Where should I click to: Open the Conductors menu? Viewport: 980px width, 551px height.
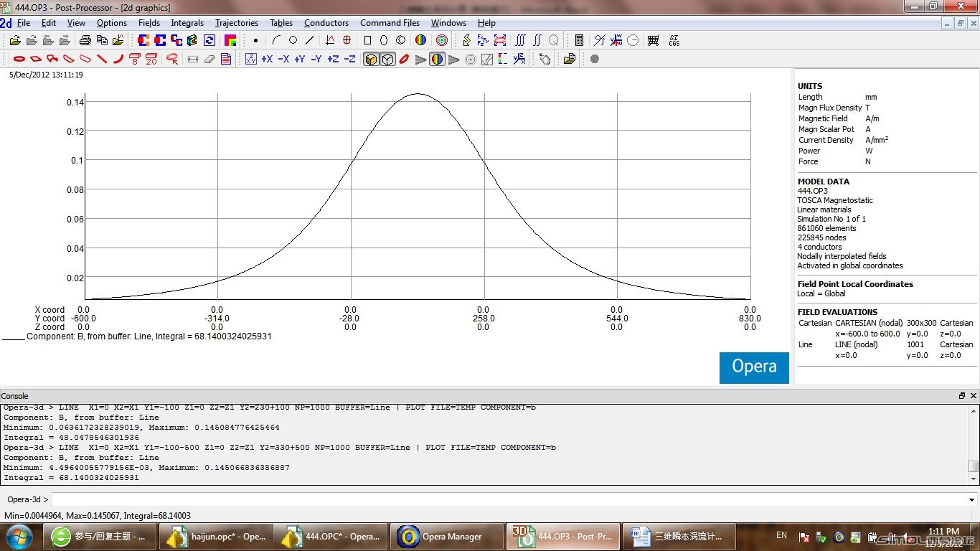click(326, 23)
